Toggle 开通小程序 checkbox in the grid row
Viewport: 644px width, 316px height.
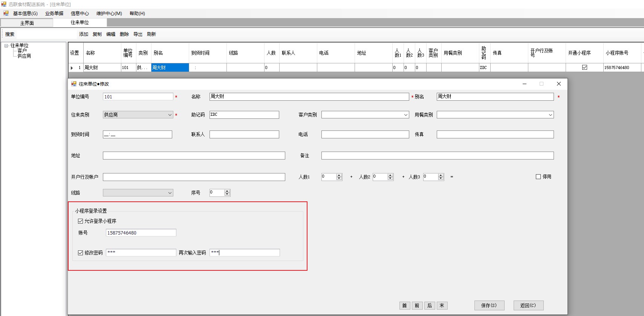pos(584,67)
